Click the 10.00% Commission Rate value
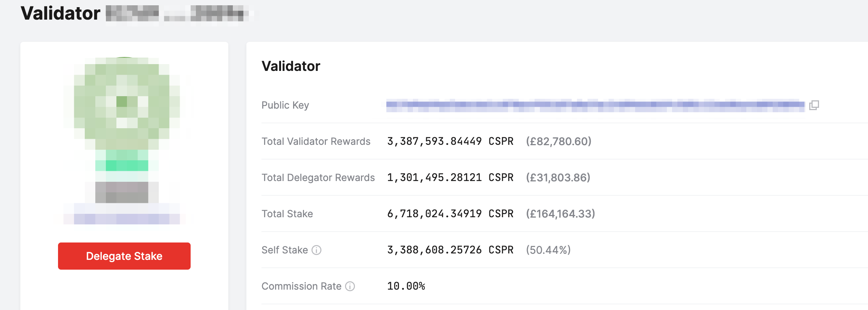868x310 pixels. pyautogui.click(x=405, y=286)
